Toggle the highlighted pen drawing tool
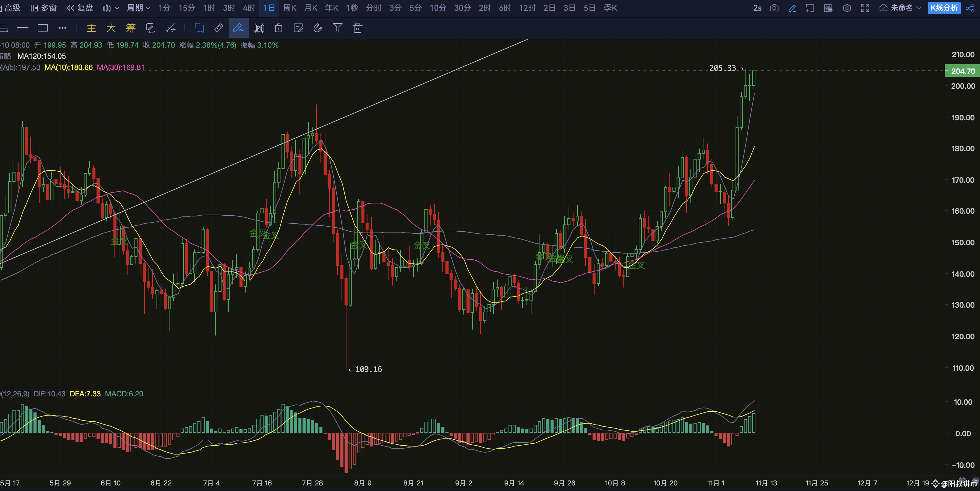Viewport: 980px width, 491px height. pyautogui.click(x=239, y=28)
